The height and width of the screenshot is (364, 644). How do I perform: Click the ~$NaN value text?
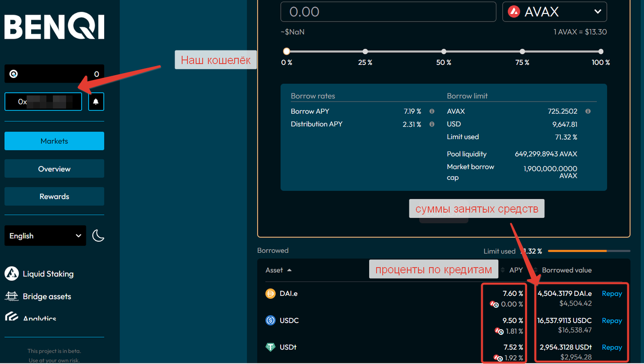292,32
